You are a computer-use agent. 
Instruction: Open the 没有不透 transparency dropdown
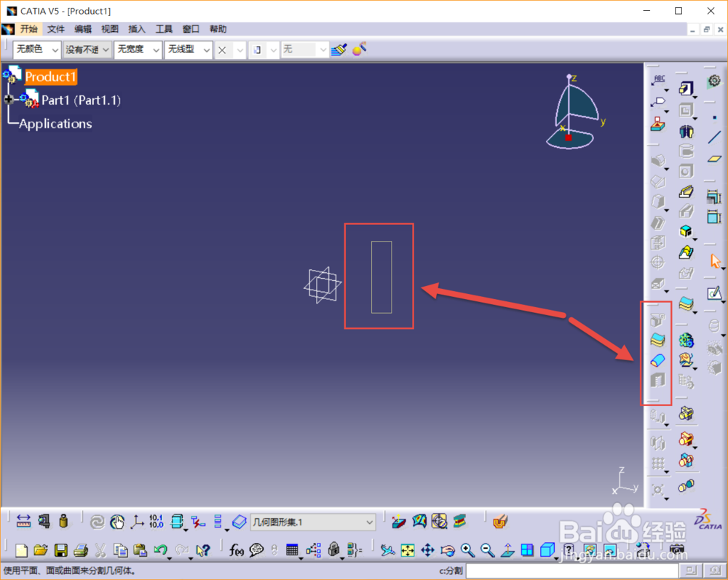tap(87, 49)
